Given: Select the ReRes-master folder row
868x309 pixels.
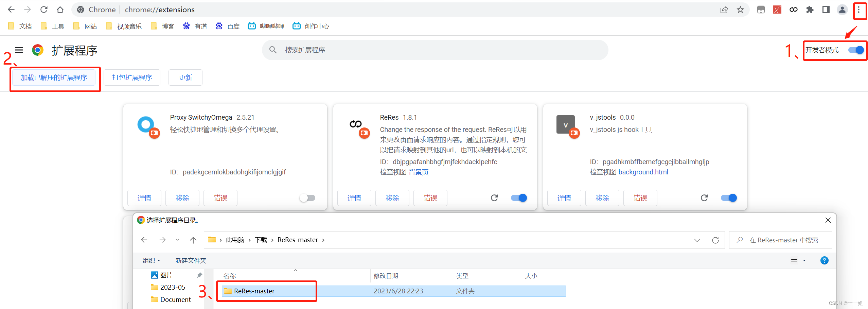Looking at the screenshot, I should tap(393, 291).
